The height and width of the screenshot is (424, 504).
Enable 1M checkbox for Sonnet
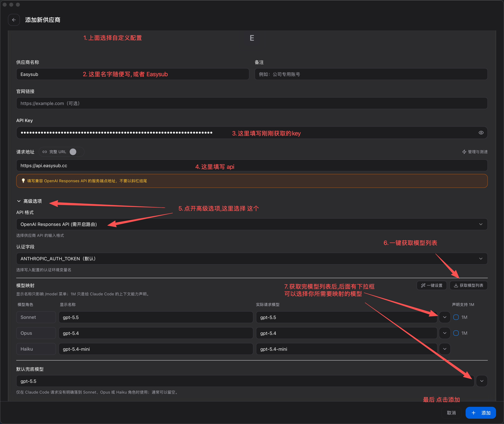[x=456, y=317]
